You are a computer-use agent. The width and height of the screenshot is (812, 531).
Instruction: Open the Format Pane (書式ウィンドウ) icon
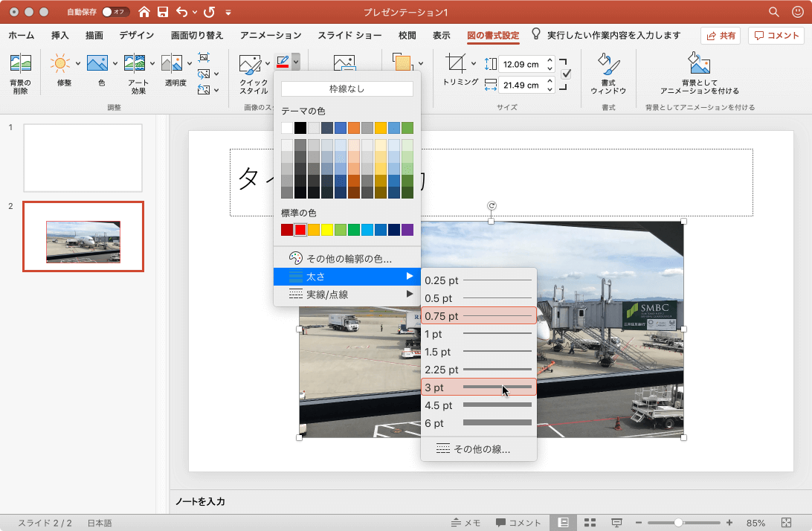608,65
